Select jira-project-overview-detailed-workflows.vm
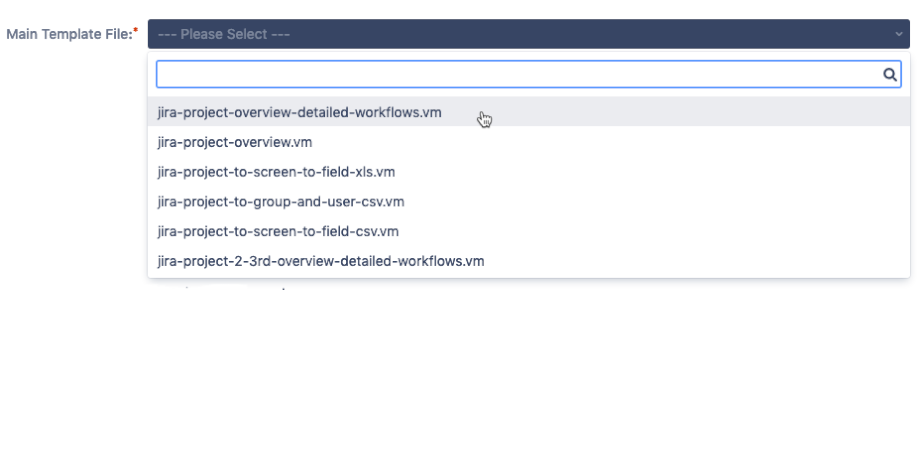Image resolution: width=920 pixels, height=450 pixels. [x=528, y=112]
